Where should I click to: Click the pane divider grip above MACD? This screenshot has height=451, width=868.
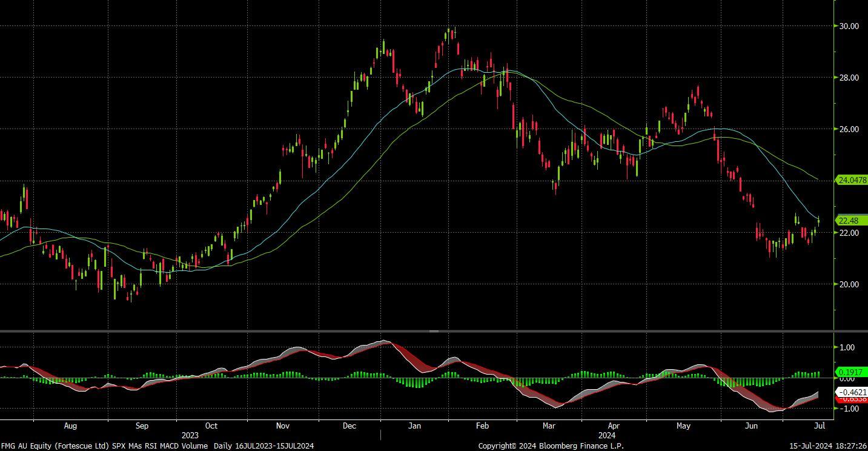click(x=434, y=332)
